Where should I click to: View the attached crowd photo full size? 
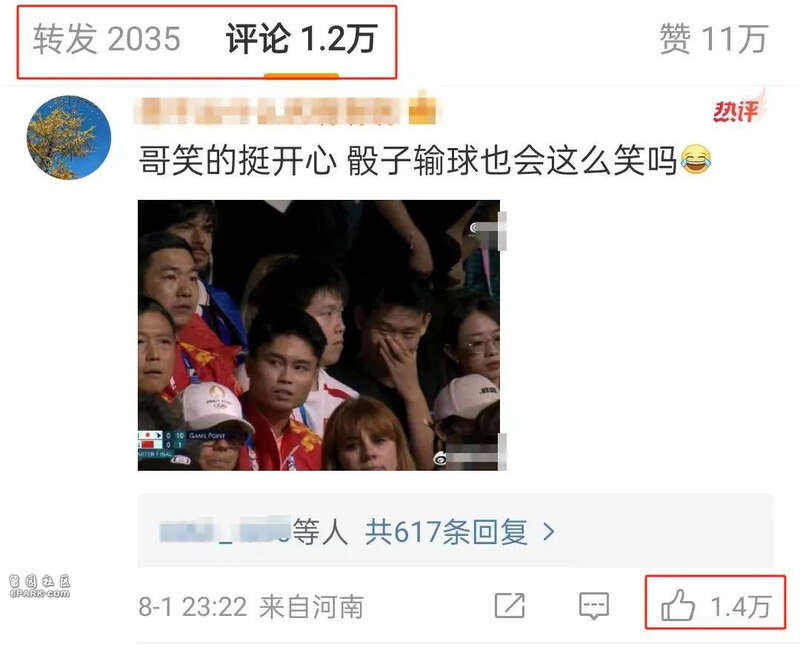coord(319,335)
